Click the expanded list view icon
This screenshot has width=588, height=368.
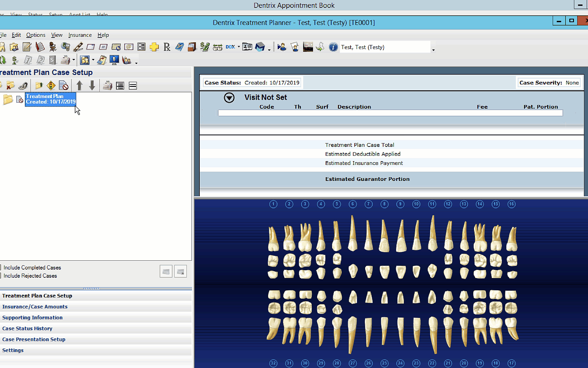click(120, 86)
